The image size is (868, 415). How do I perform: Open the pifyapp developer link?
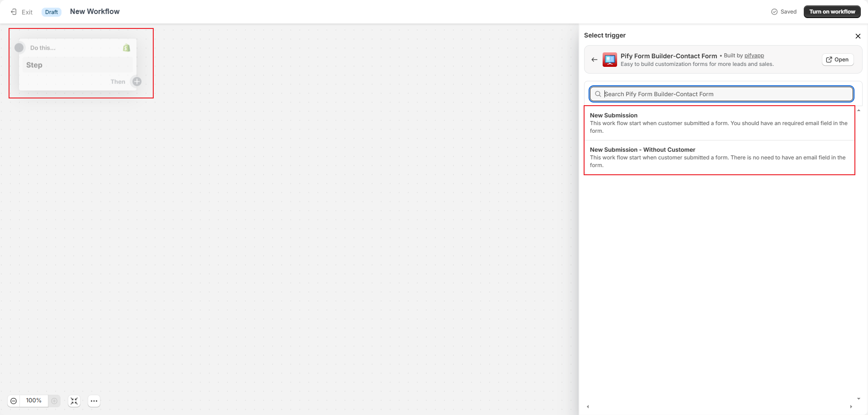pyautogui.click(x=754, y=56)
